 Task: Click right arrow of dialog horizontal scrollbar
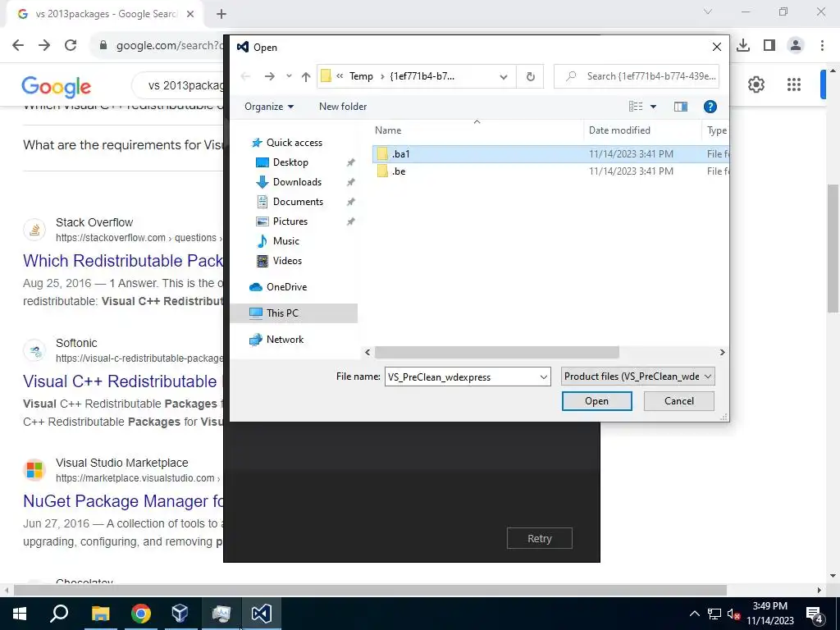tap(722, 353)
